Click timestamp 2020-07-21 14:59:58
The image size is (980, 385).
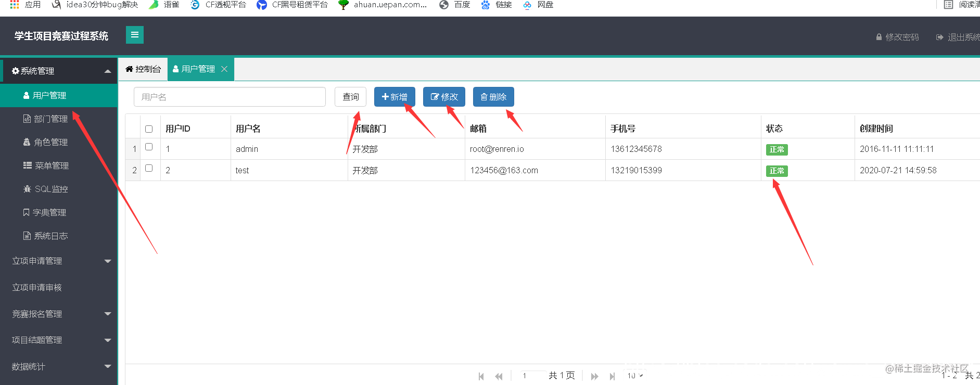[898, 171]
